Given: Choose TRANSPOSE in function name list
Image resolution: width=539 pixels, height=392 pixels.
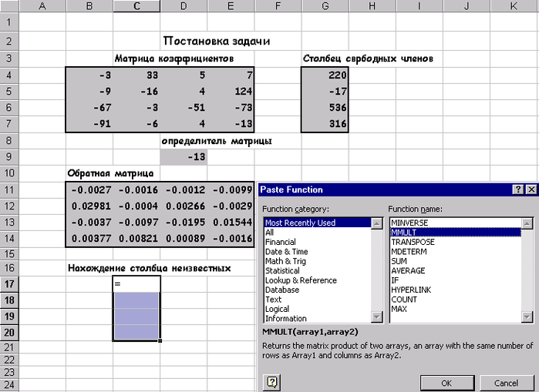Looking at the screenshot, I should pos(456,242).
